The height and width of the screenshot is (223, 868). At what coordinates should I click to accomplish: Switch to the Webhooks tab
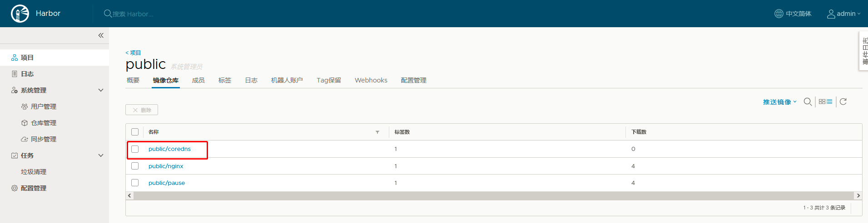[371, 80]
